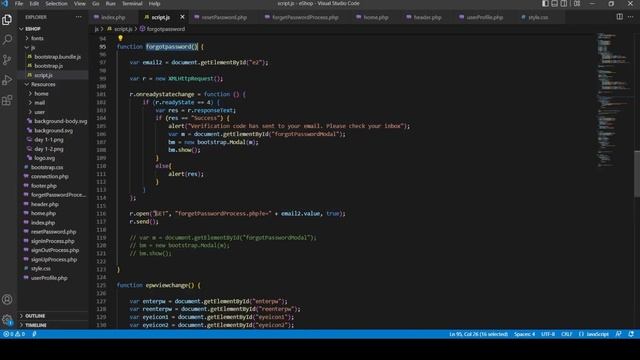Click the feedback icon in status bar

619,334
